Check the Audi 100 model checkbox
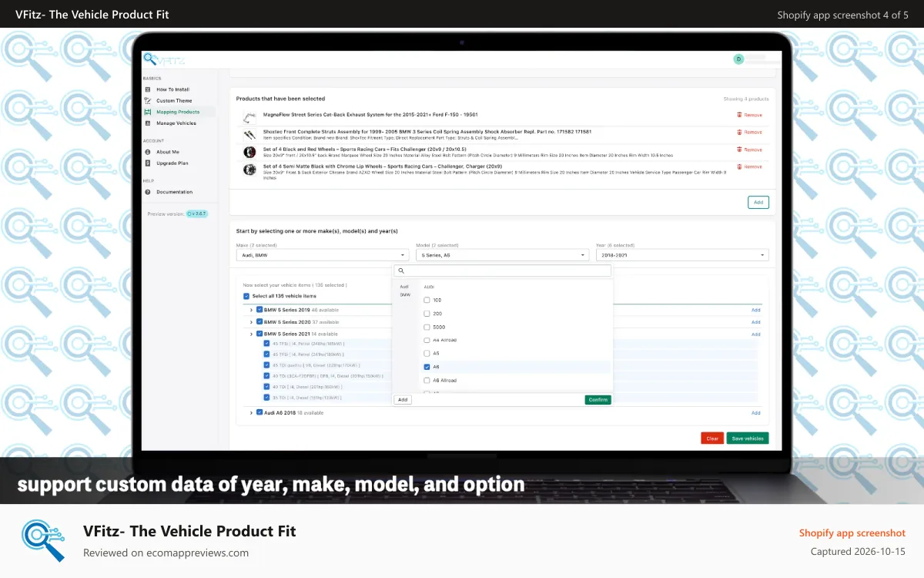 (x=427, y=300)
